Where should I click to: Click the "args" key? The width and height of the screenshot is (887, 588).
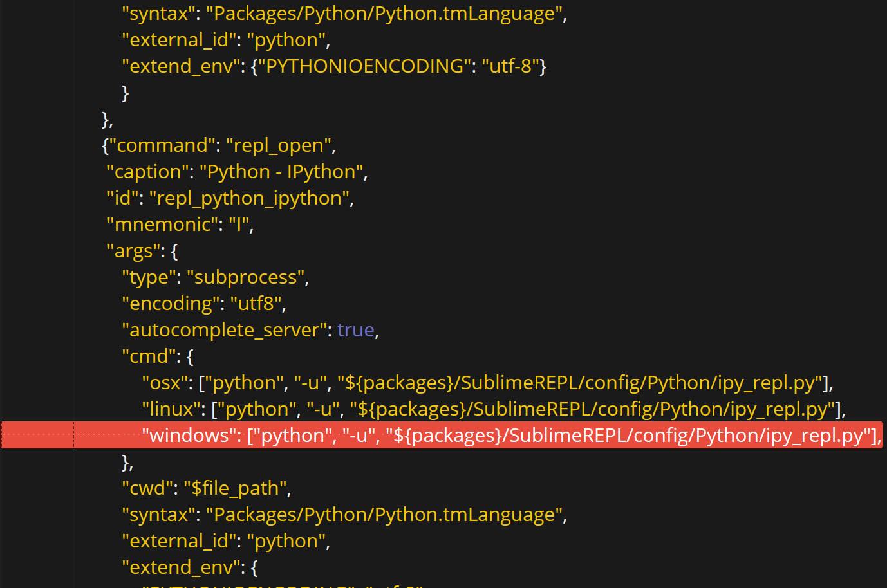click(x=132, y=250)
